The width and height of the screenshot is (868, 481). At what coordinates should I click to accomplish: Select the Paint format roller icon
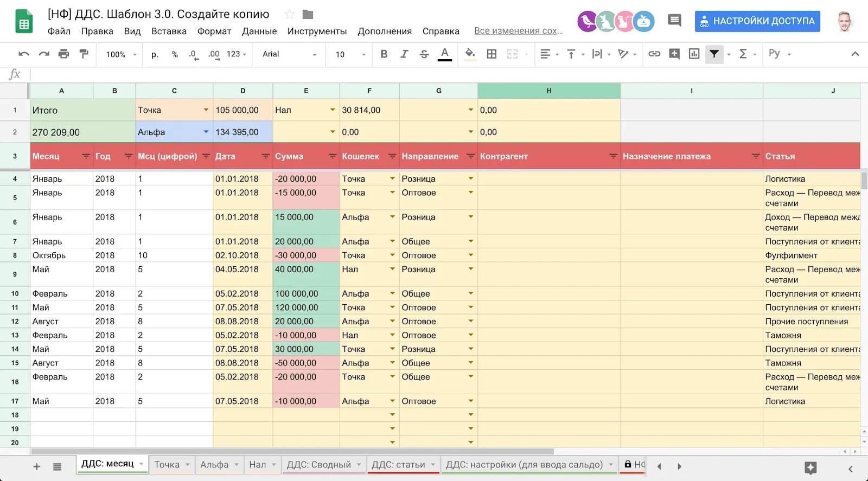84,54
